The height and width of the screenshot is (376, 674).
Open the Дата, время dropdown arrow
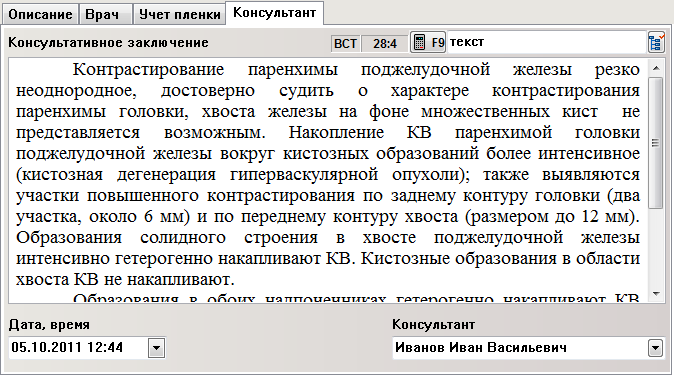tap(156, 348)
